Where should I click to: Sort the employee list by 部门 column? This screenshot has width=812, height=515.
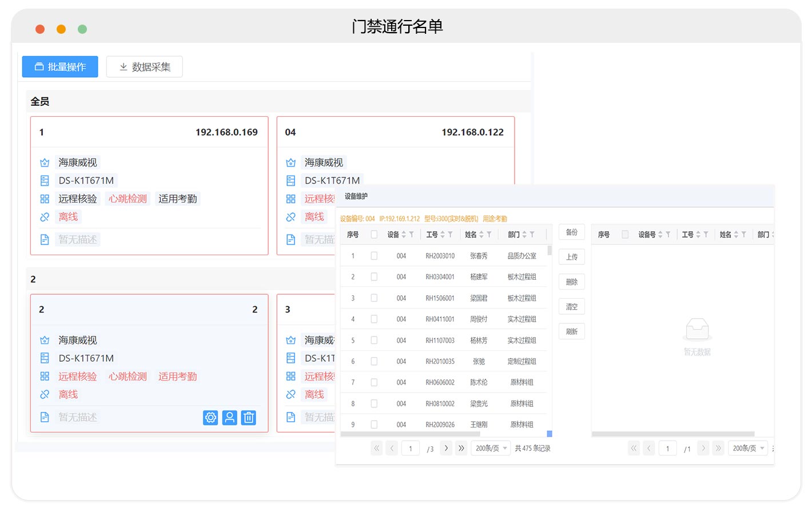524,235
